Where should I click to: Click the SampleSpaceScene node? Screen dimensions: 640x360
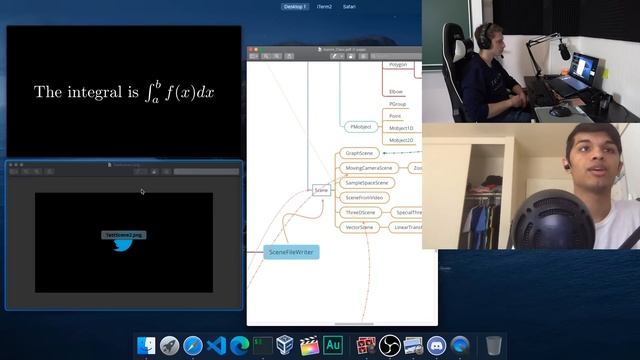[367, 183]
